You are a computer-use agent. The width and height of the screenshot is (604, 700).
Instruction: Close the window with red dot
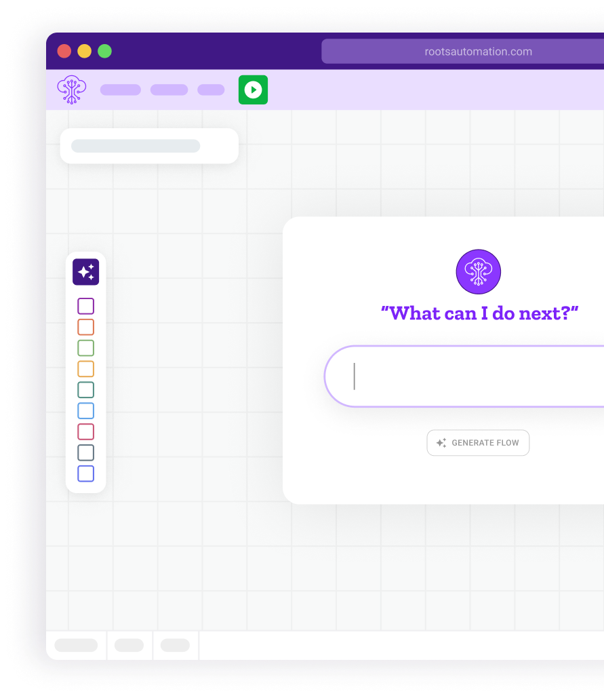coord(64,52)
